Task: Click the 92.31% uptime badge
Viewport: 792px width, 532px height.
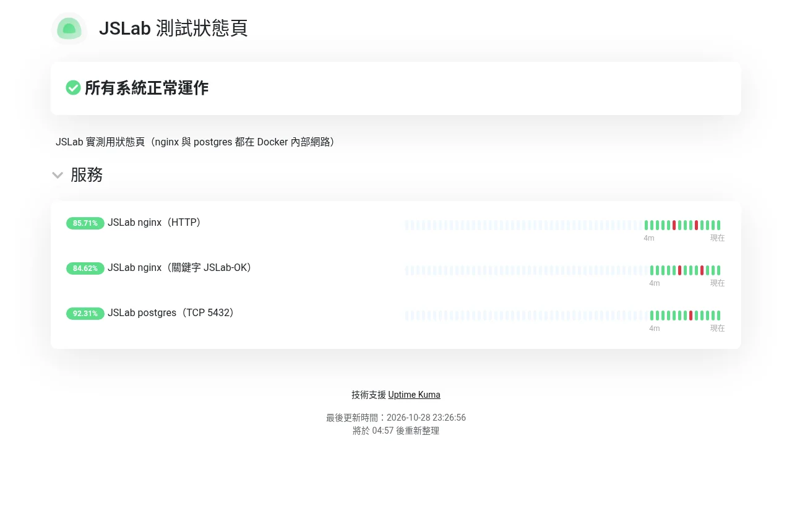Action: [85, 314]
